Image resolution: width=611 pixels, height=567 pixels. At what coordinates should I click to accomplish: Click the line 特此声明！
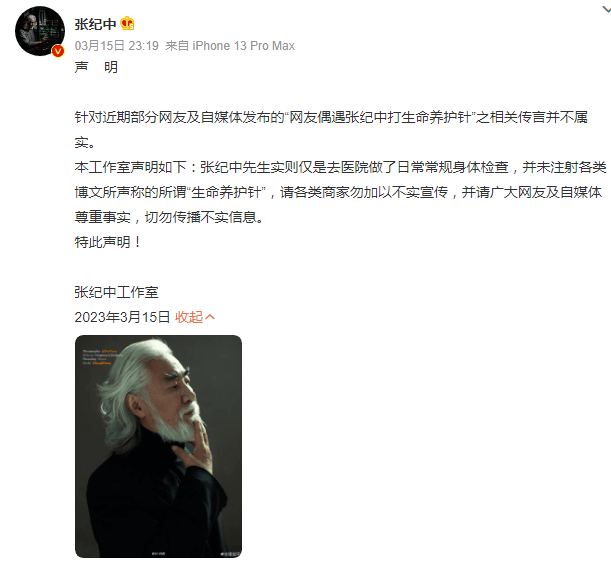(108, 242)
